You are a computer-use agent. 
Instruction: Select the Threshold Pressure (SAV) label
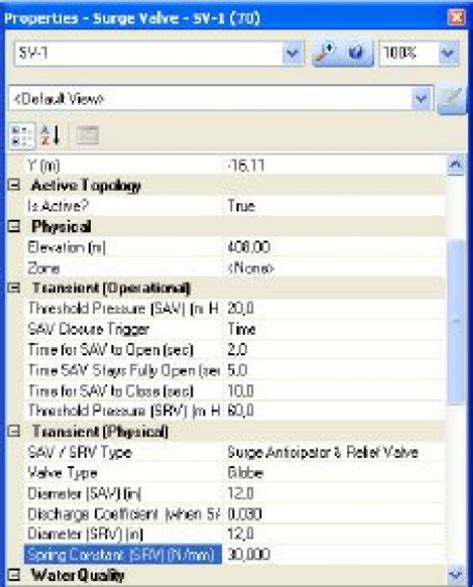(x=123, y=308)
